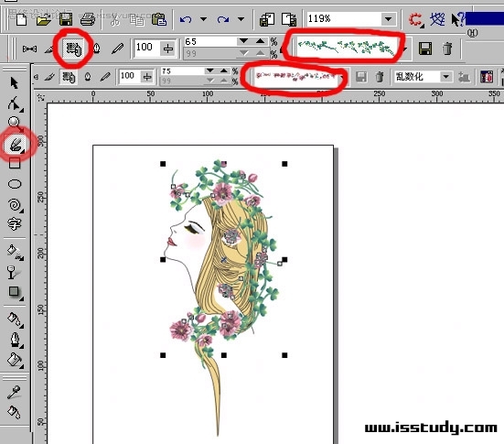Click the Add to Spraylist icon

coord(464,77)
